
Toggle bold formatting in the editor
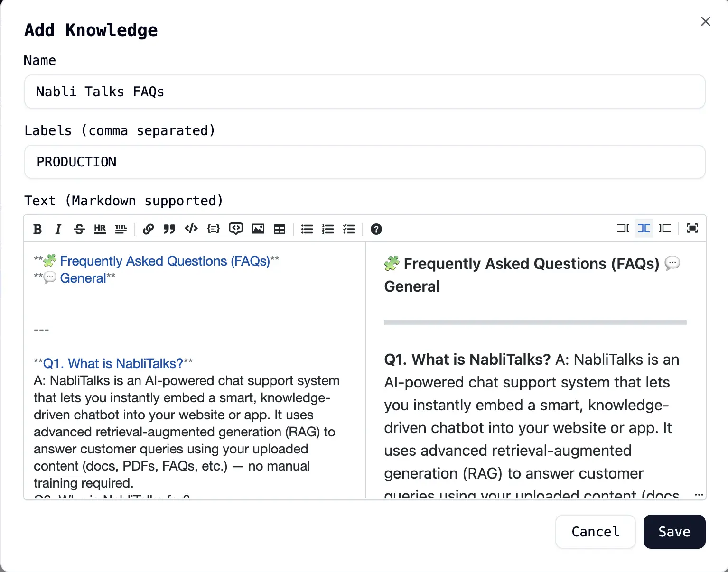pyautogui.click(x=37, y=229)
